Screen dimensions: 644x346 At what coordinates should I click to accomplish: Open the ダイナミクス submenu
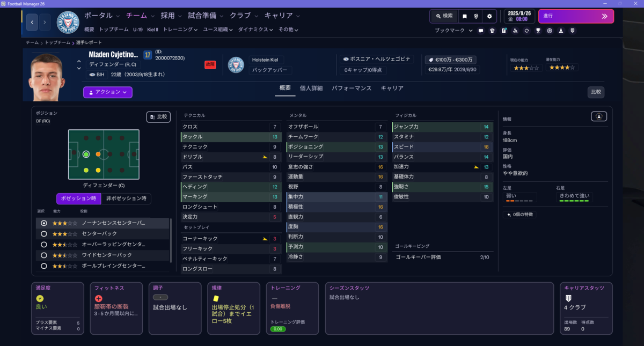click(x=256, y=30)
